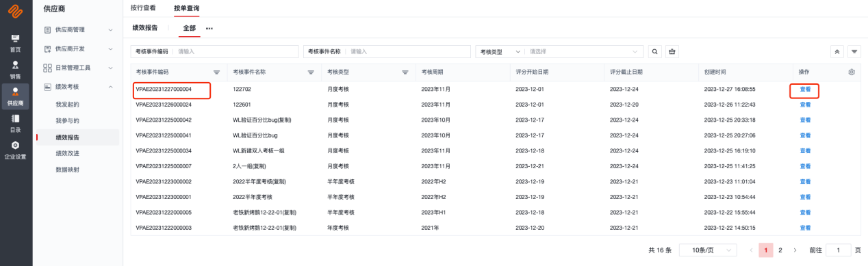868x266 pixels.
Task: Open the more options ellipsis next to 全部
Action: point(209,28)
